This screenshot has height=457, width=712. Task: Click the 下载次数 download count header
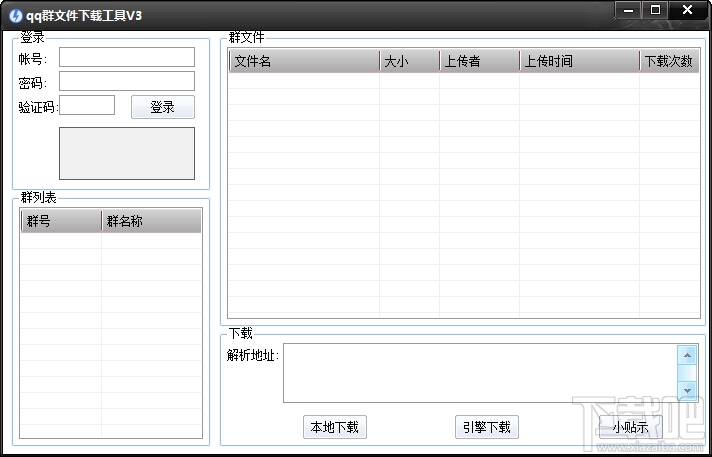(669, 61)
